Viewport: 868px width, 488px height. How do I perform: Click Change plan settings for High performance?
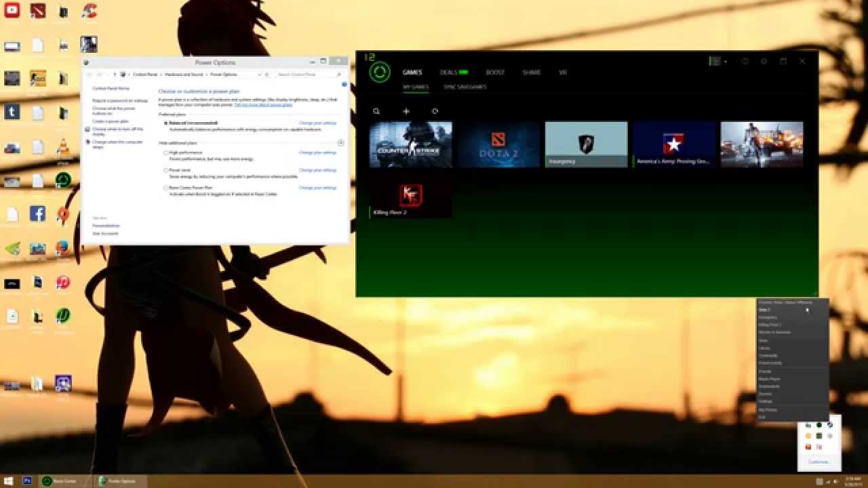click(317, 152)
